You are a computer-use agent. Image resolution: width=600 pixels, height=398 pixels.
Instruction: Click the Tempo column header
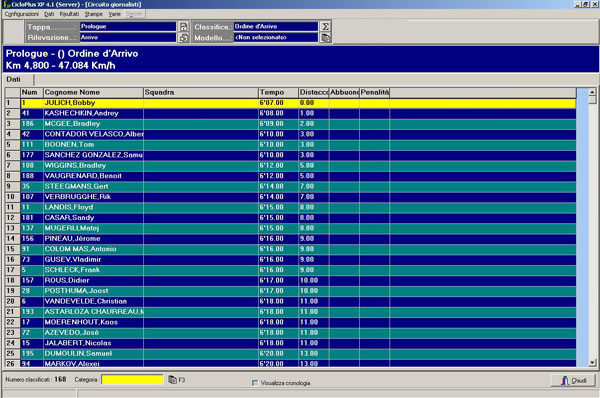(x=278, y=92)
